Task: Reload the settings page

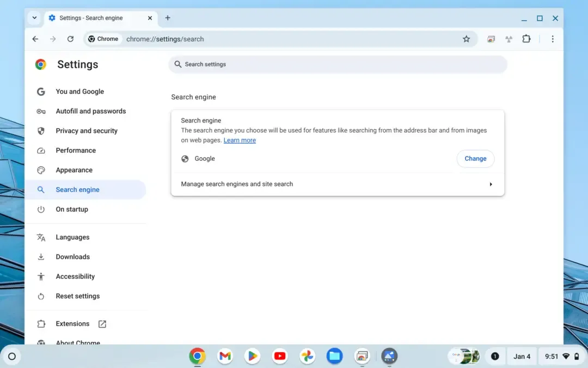Action: [70, 39]
